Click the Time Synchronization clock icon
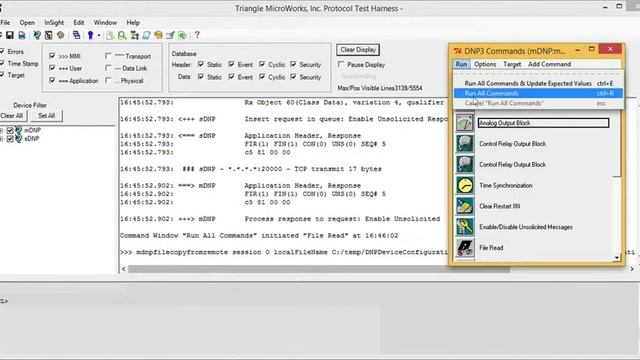This screenshot has height=360, width=640. click(465, 185)
